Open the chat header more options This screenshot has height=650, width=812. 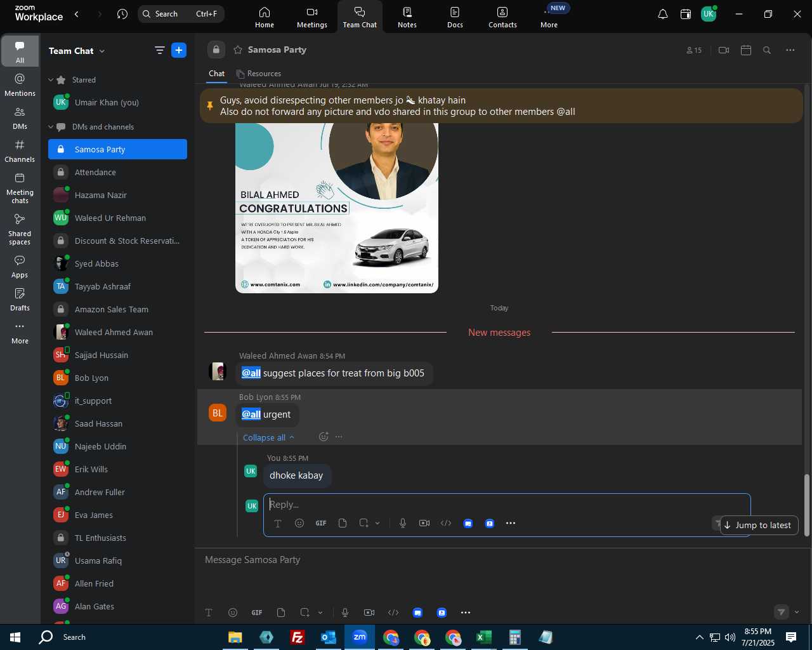click(790, 50)
